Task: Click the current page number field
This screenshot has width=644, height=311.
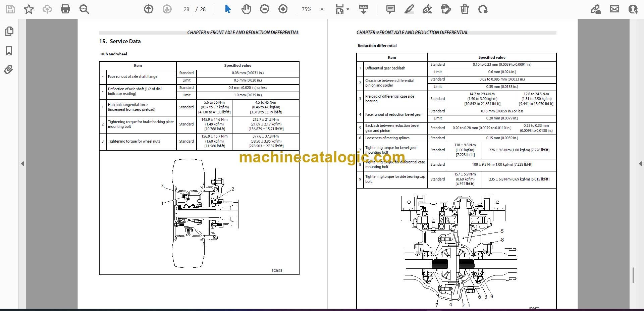Action: [x=186, y=9]
